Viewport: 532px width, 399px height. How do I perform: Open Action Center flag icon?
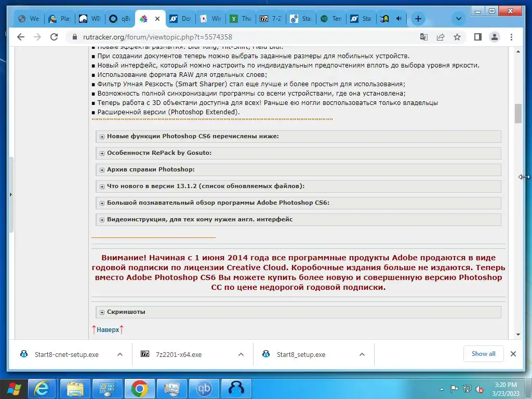454,389
